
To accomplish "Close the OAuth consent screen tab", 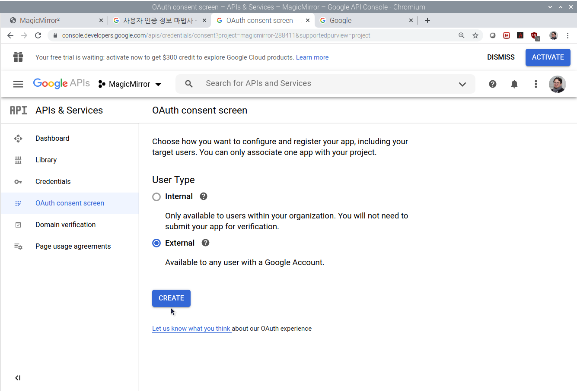I will tap(308, 20).
